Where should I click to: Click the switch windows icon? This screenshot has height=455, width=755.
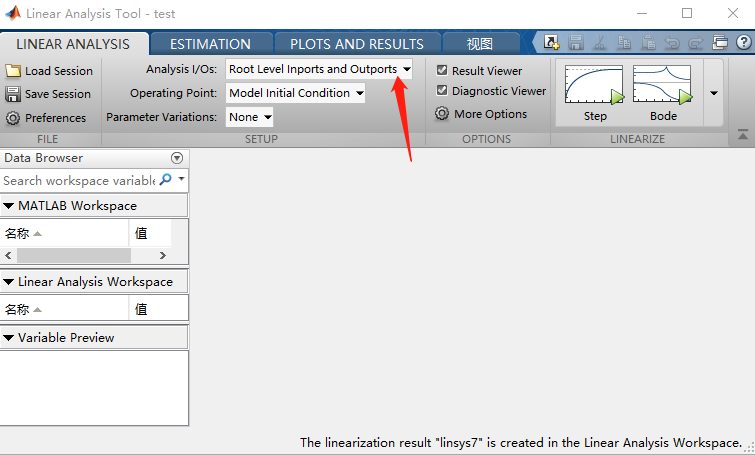[x=720, y=43]
